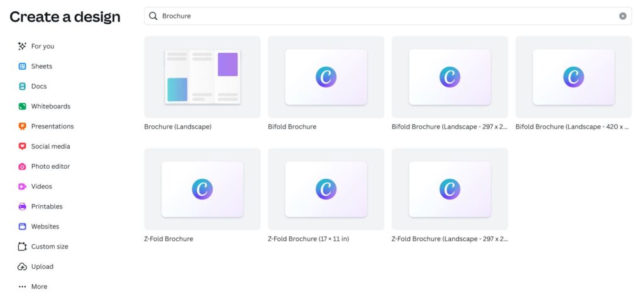This screenshot has height=299, width=644.
Task: Select the Bifold Brochure thumbnail
Action: pyautogui.click(x=326, y=77)
